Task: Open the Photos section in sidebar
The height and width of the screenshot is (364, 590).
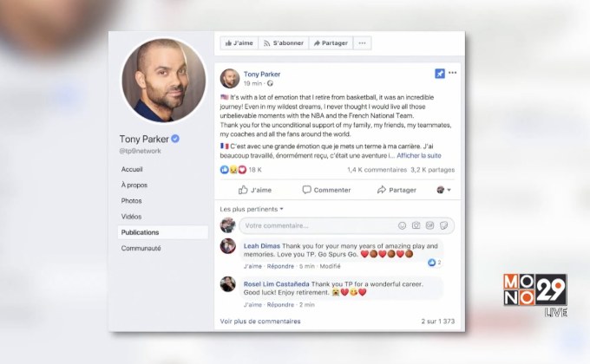Action: pos(131,201)
